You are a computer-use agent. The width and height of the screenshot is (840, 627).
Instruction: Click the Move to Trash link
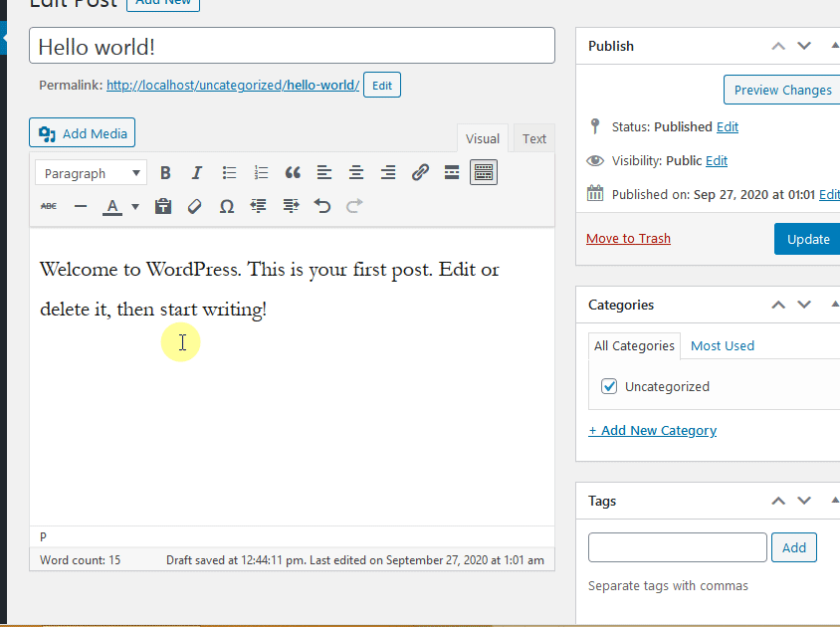(628, 238)
